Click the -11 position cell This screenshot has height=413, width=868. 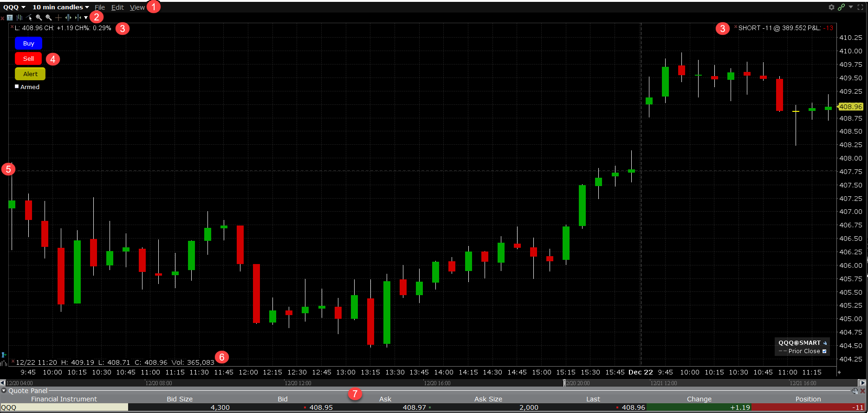pyautogui.click(x=808, y=407)
